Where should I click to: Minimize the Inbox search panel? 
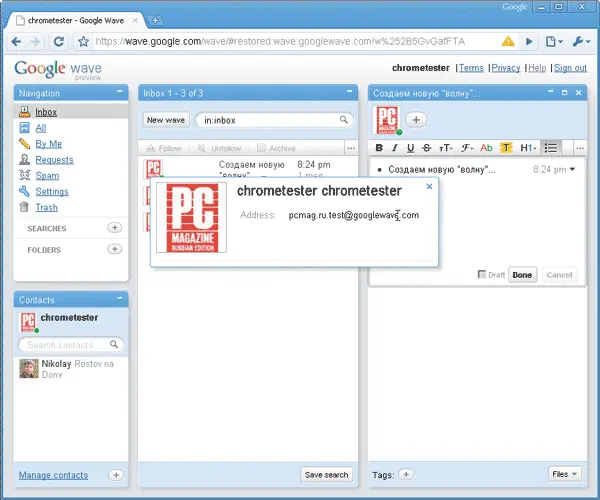(349, 91)
